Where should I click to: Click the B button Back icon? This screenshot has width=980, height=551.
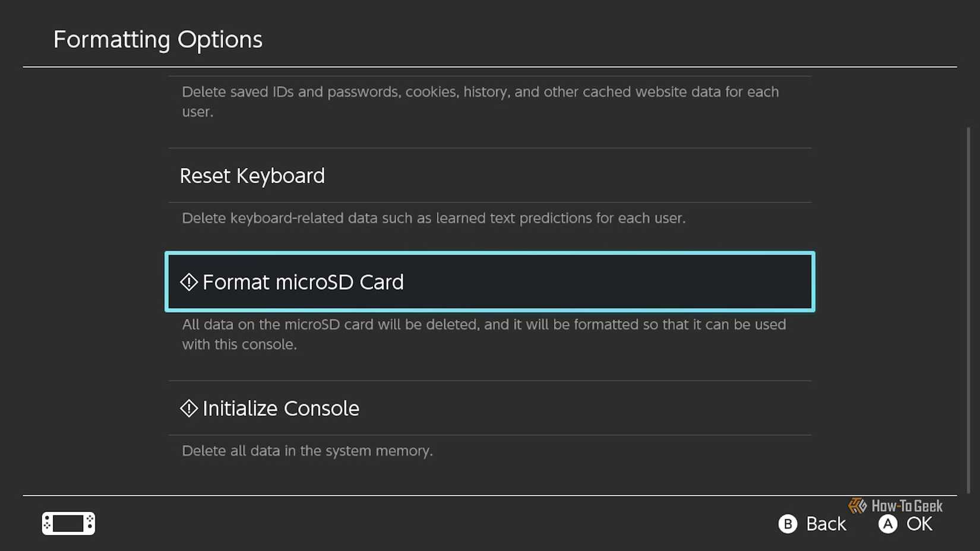point(788,524)
